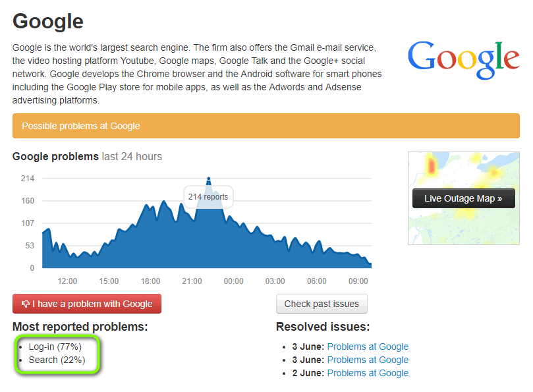Click the 12:00 time axis label

click(x=67, y=281)
